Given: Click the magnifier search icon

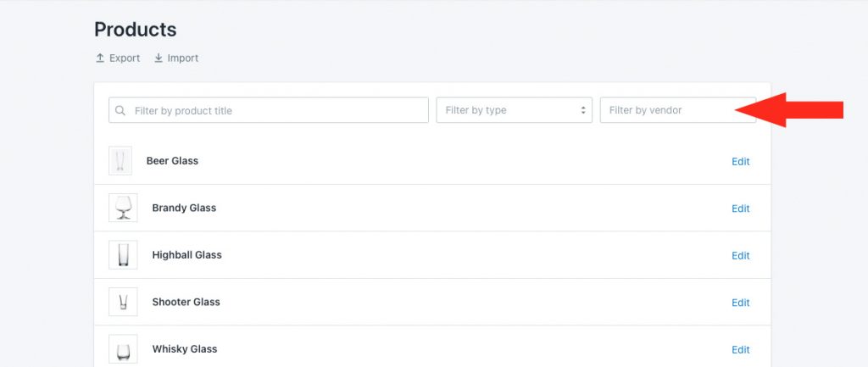Looking at the screenshot, I should [120, 111].
